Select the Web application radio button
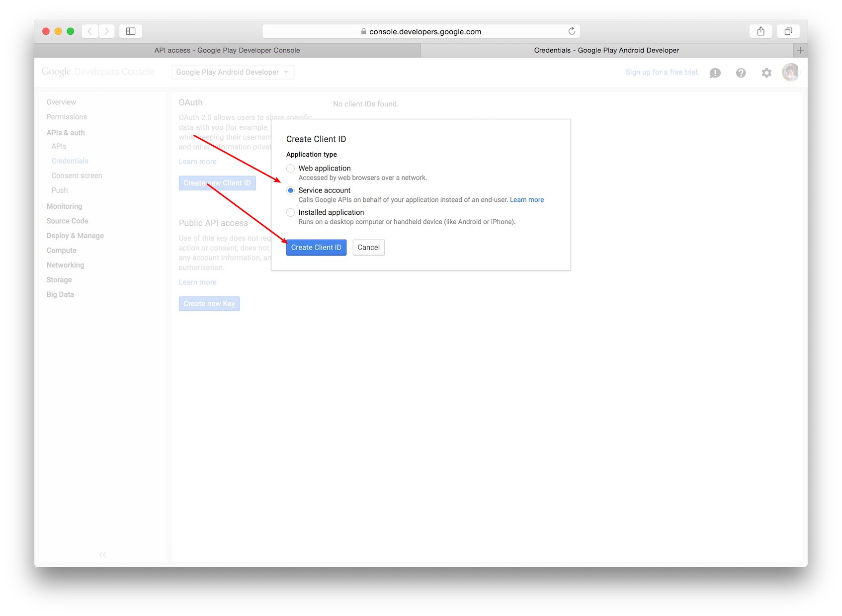 (291, 169)
